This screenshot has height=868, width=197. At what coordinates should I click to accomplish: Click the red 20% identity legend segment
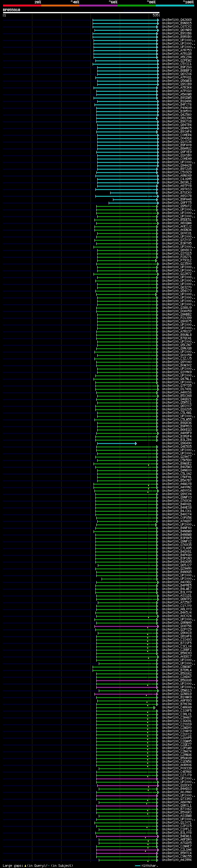tap(22, 6)
